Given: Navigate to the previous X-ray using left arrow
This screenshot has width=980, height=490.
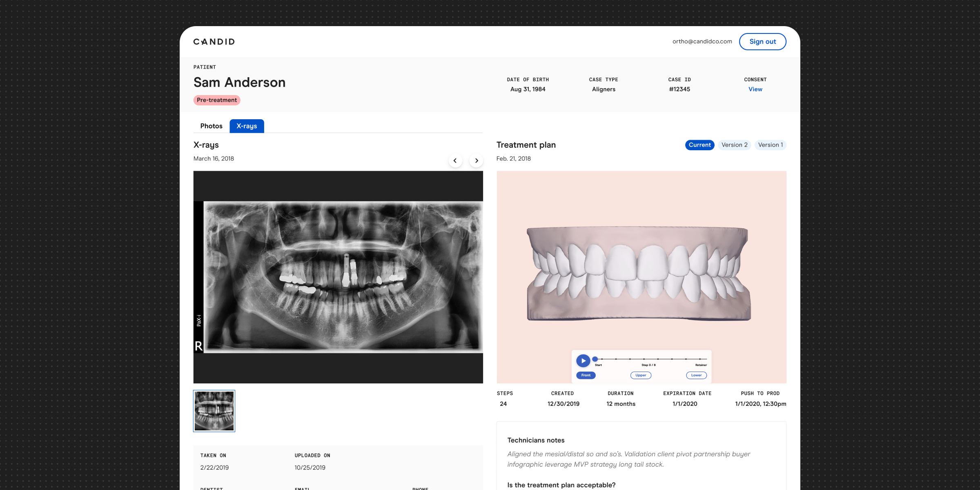Looking at the screenshot, I should [x=455, y=160].
